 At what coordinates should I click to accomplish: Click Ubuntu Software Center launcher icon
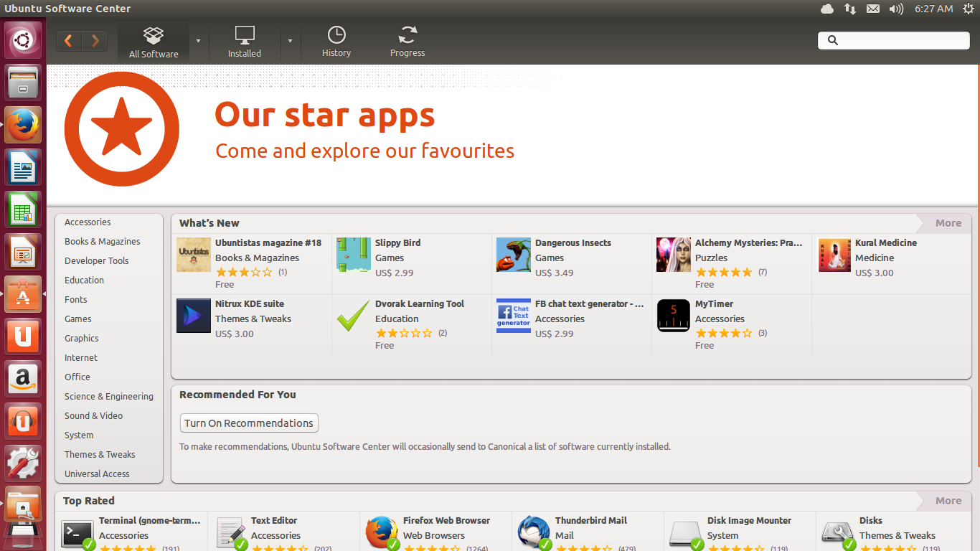point(24,294)
